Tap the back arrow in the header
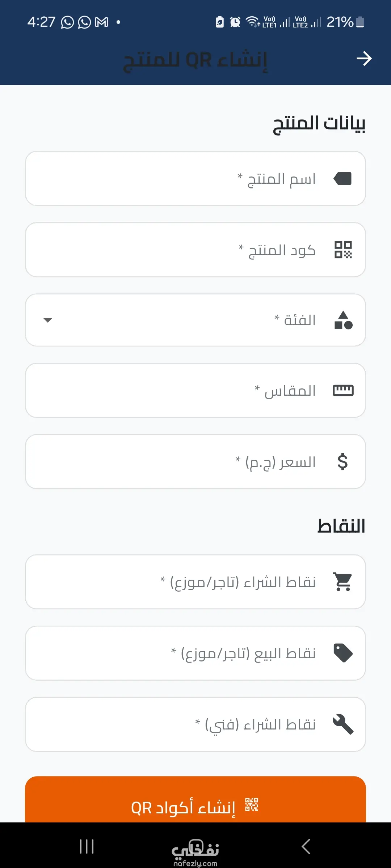Viewport: 391px width, 868px height. pos(364,59)
